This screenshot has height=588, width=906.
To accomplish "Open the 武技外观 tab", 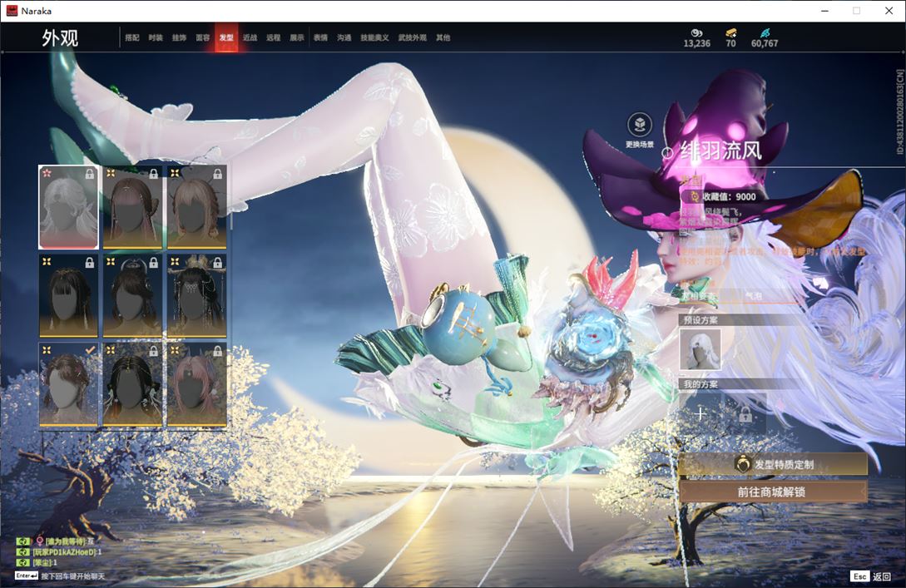I will pos(412,37).
